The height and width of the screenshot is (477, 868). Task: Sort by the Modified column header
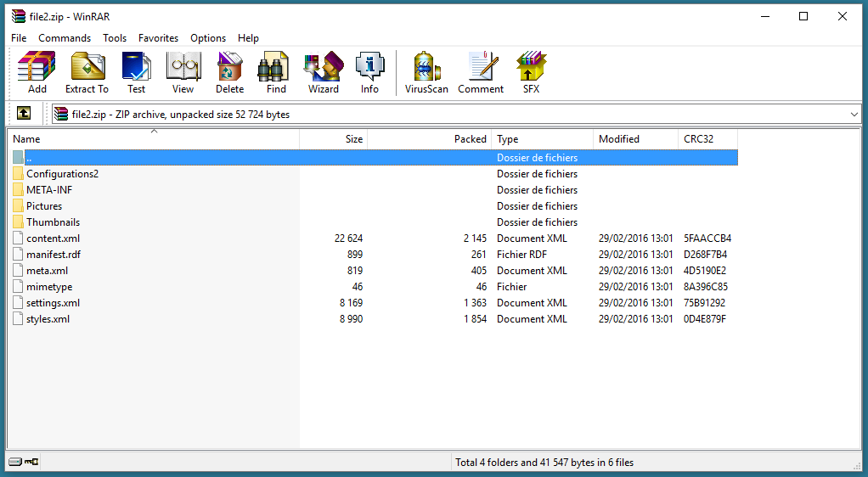[634, 139]
